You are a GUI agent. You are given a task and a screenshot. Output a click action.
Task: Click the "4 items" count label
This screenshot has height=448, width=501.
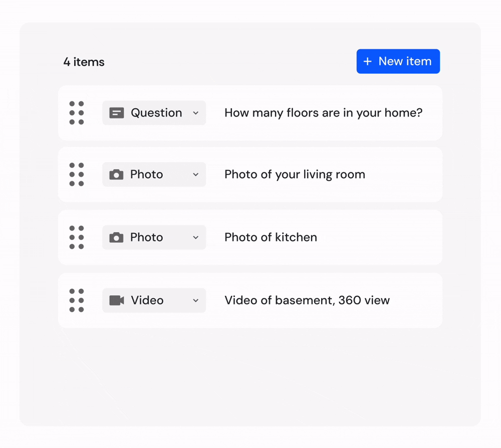click(x=84, y=62)
